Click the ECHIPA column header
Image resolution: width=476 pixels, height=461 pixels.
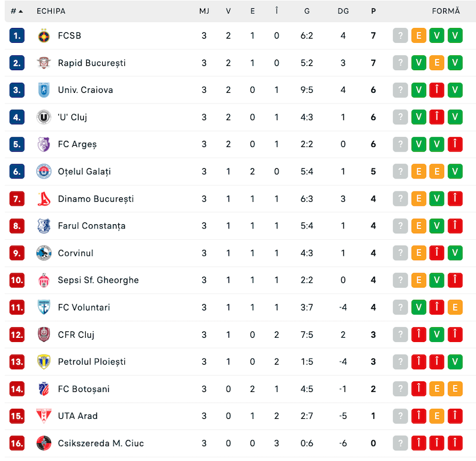(51, 11)
